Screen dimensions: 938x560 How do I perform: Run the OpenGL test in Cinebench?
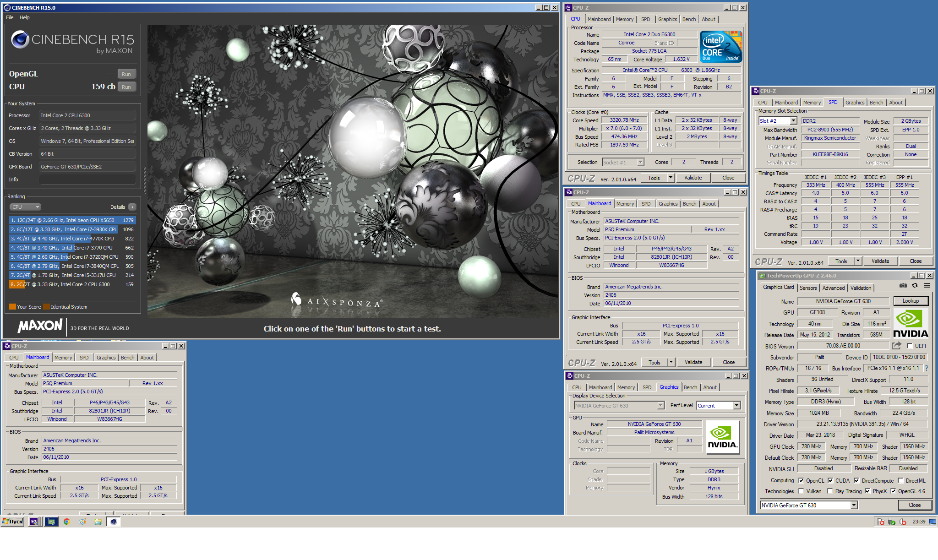pos(126,74)
